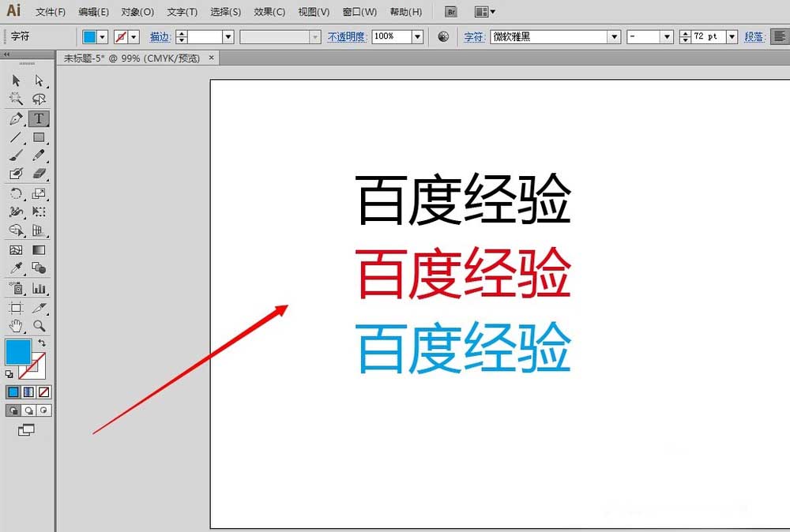Launch Adobe Bridge with Br button

coord(451,12)
